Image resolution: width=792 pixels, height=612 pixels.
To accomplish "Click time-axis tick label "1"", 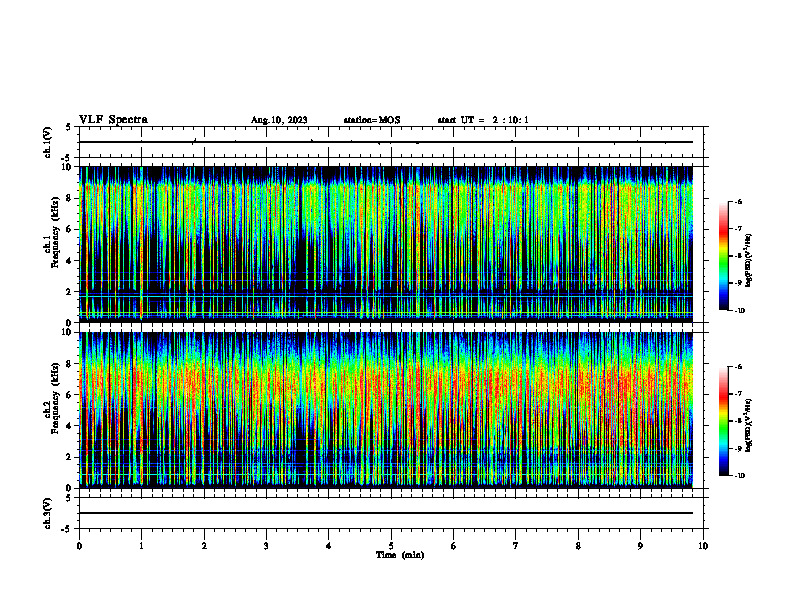I will click(x=141, y=546).
